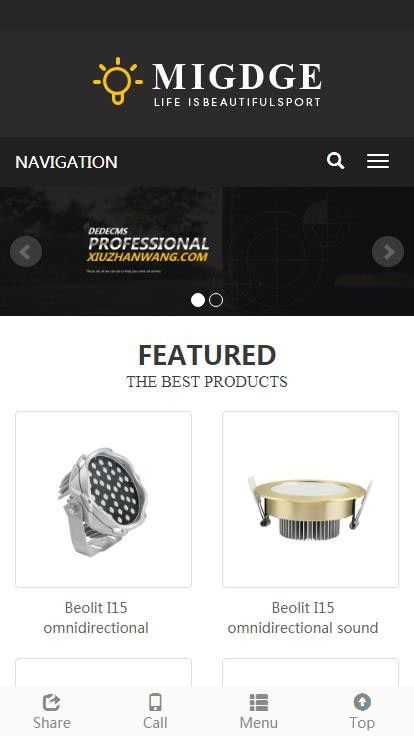Viewport: 414px width, 736px height.
Task: Tap the Call phone icon
Action: [x=155, y=703]
